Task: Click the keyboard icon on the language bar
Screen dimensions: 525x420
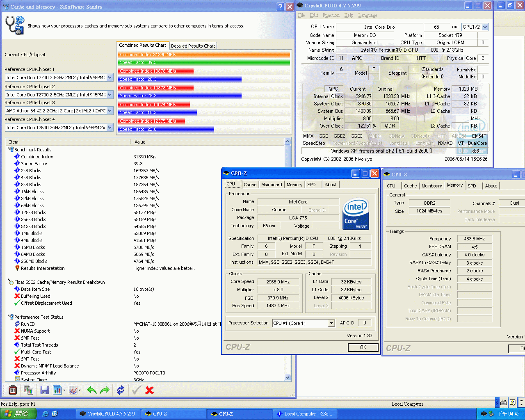Action: [503, 402]
